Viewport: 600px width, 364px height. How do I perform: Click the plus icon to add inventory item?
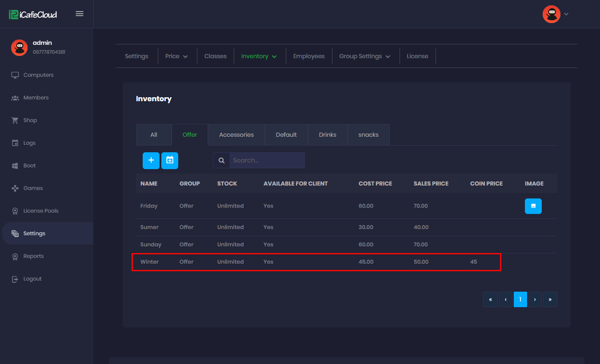pyautogui.click(x=151, y=160)
